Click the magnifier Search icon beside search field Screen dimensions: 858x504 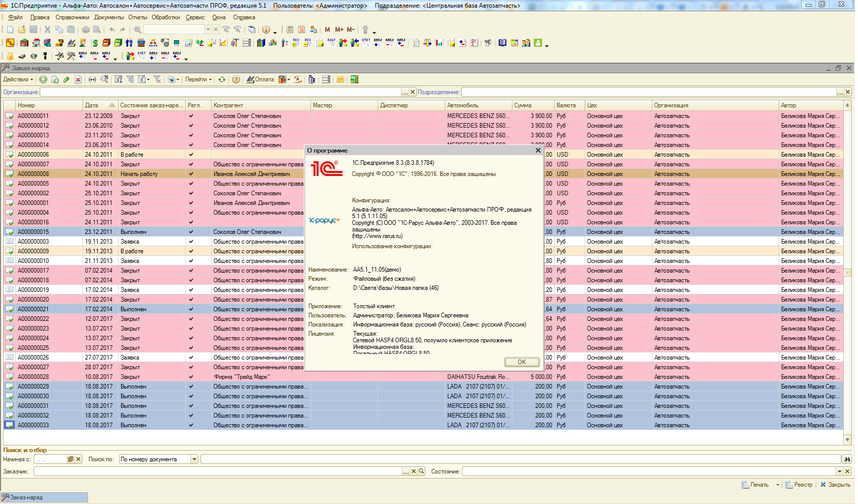137,29
